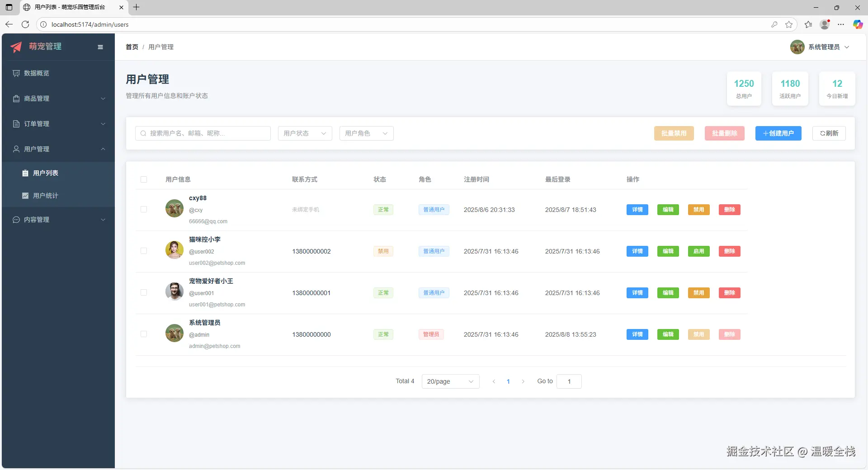Image resolution: width=868 pixels, height=470 pixels.
Task: Click 编辑 for 系统管理员 row
Action: point(668,334)
